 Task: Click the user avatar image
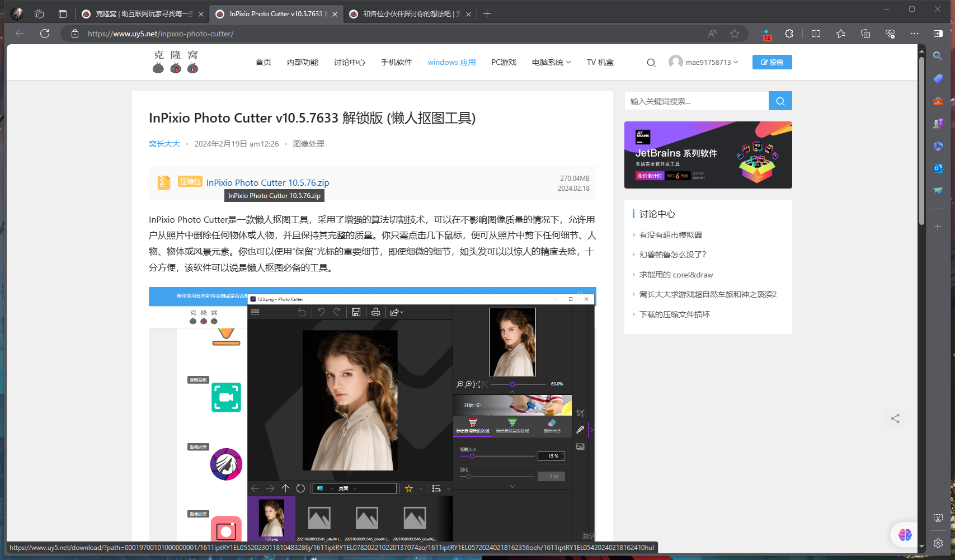[676, 62]
